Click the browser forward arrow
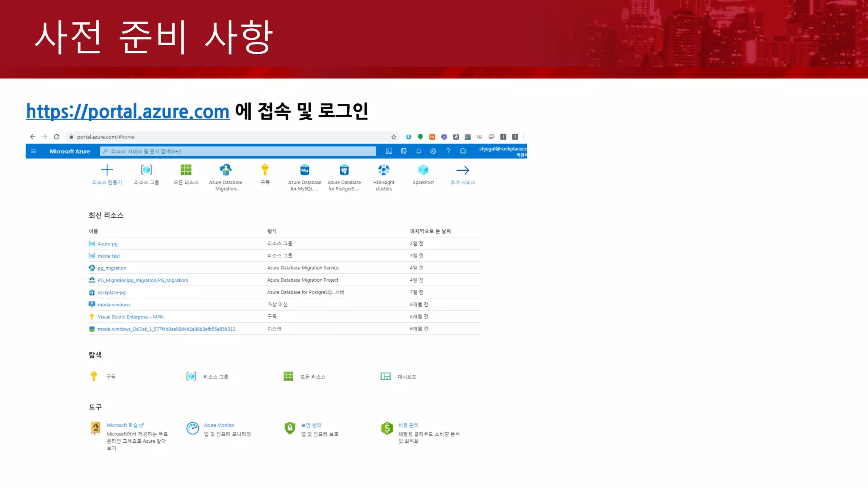 (x=45, y=137)
